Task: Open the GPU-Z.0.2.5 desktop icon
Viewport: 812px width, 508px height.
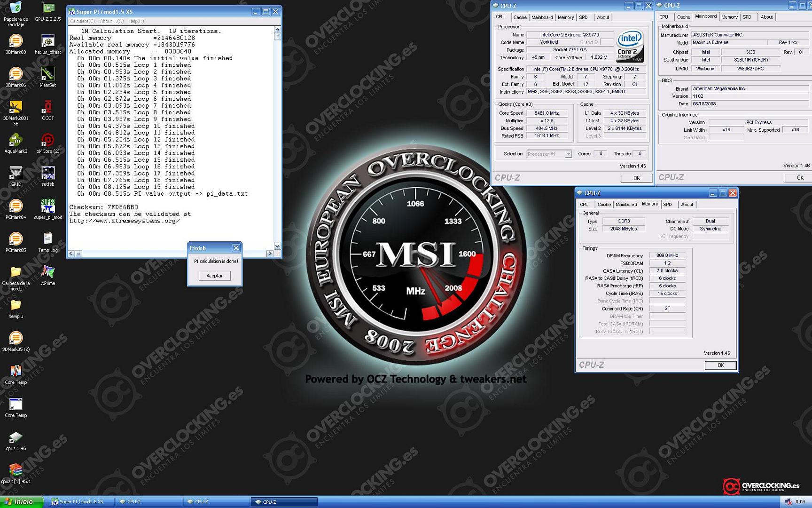Action: click(47, 9)
